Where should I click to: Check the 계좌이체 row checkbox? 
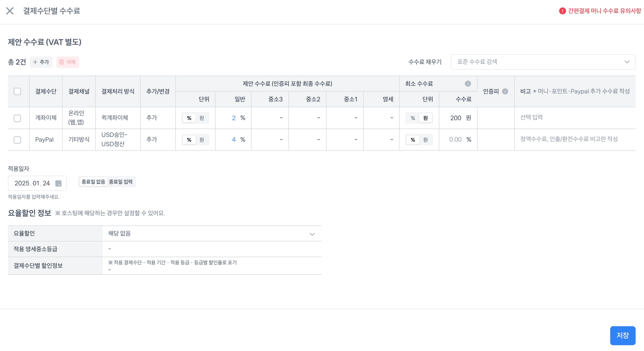17,118
